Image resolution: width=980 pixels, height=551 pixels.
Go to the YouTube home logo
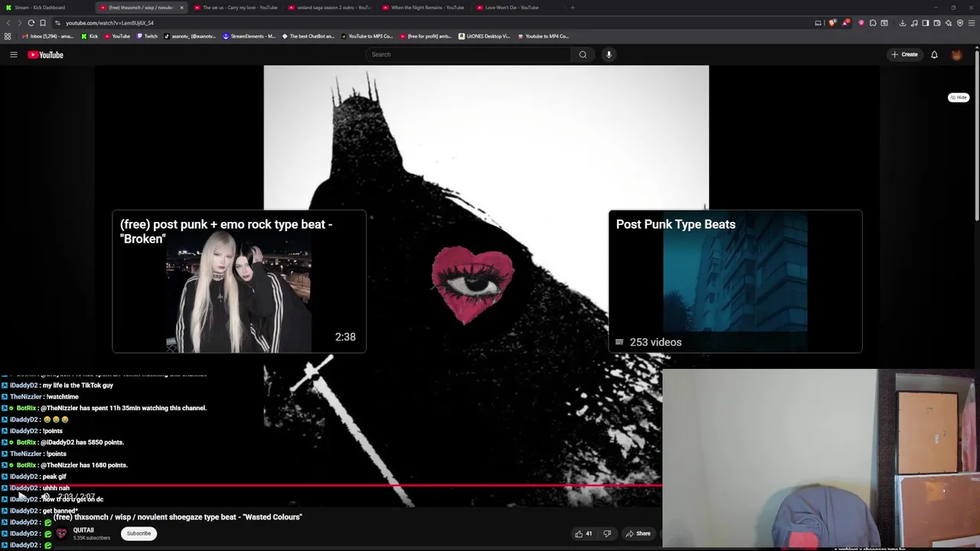click(x=45, y=54)
